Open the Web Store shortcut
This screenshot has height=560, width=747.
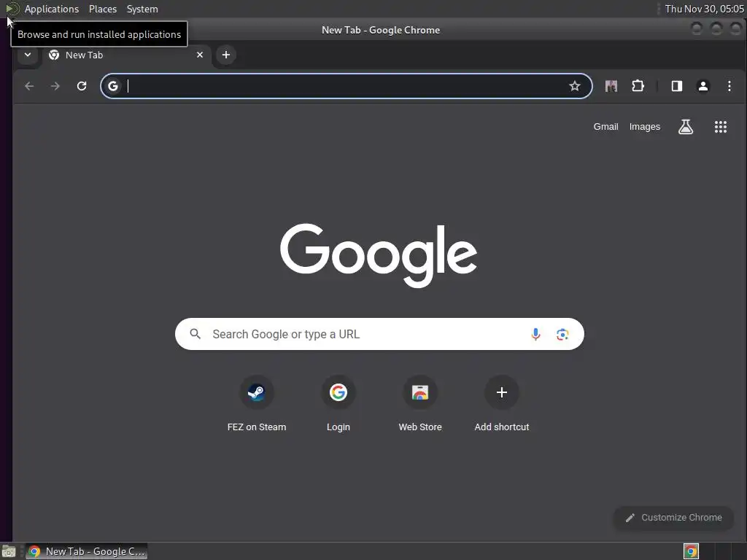click(420, 404)
